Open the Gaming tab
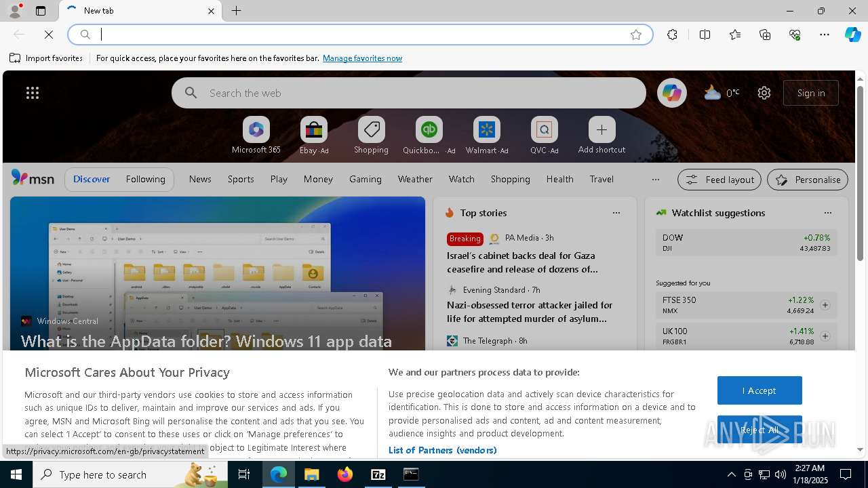This screenshot has height=488, width=868. tap(366, 179)
